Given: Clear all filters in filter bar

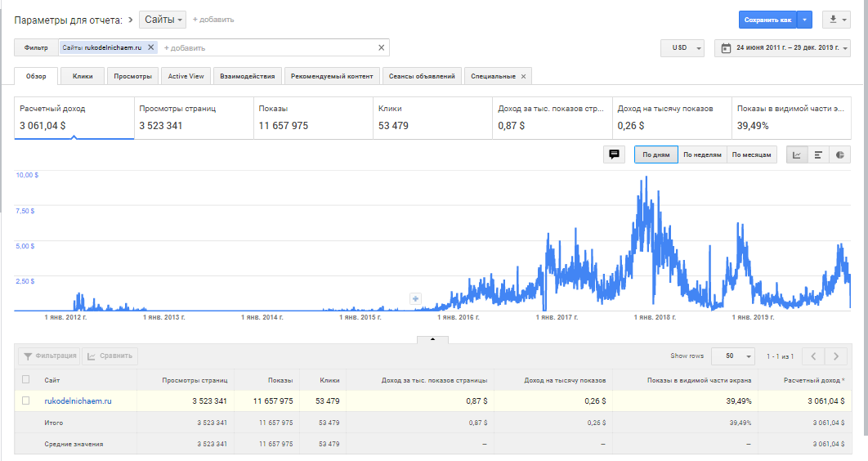Looking at the screenshot, I should point(381,47).
